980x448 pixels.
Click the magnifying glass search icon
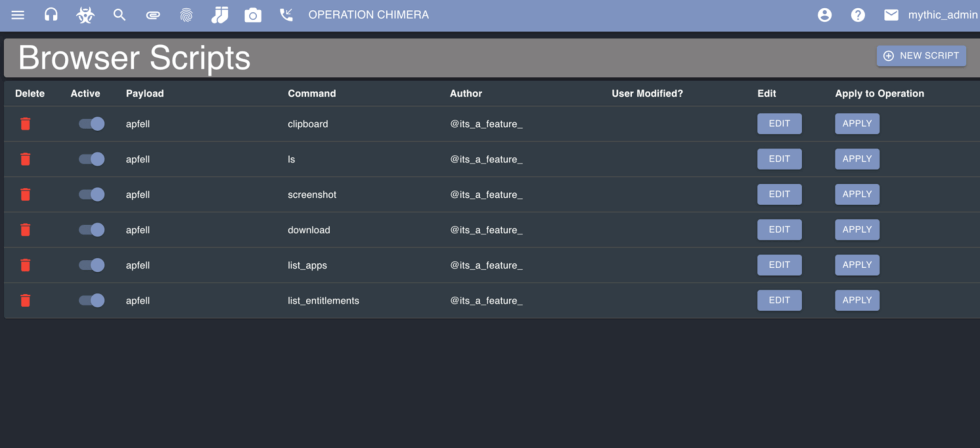tap(119, 15)
